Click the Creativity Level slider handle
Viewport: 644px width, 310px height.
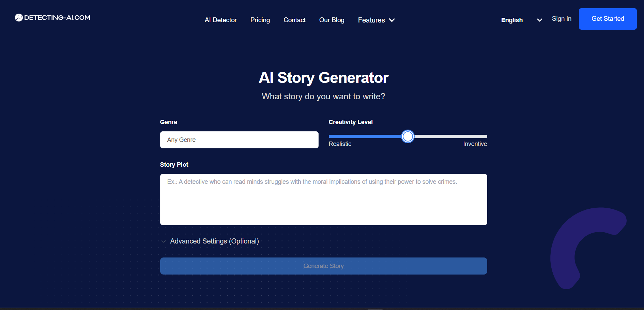[x=408, y=136]
